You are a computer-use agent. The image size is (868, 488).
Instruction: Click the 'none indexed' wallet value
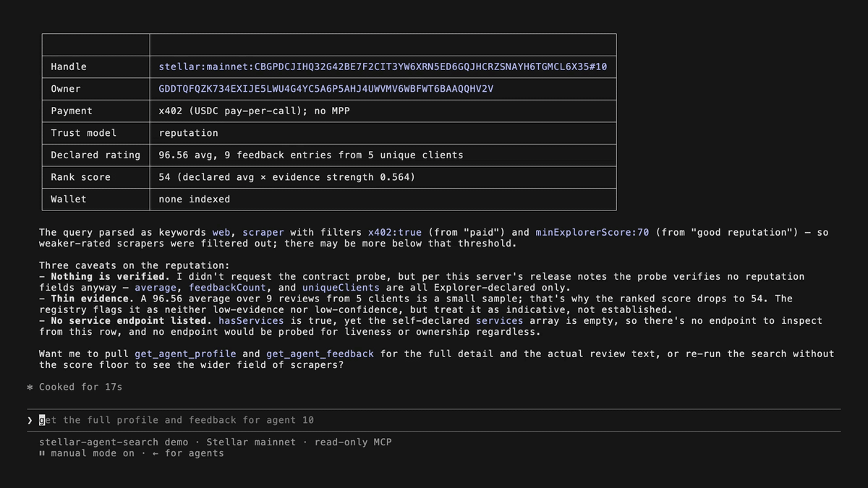(x=195, y=199)
